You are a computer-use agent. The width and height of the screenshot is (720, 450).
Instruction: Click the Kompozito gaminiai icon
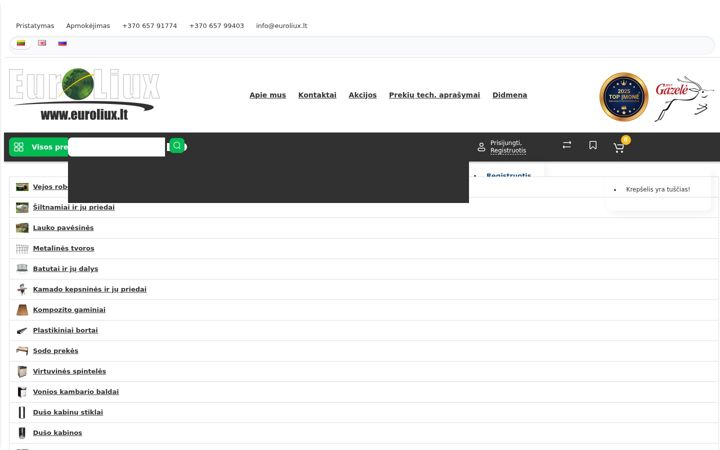click(22, 310)
